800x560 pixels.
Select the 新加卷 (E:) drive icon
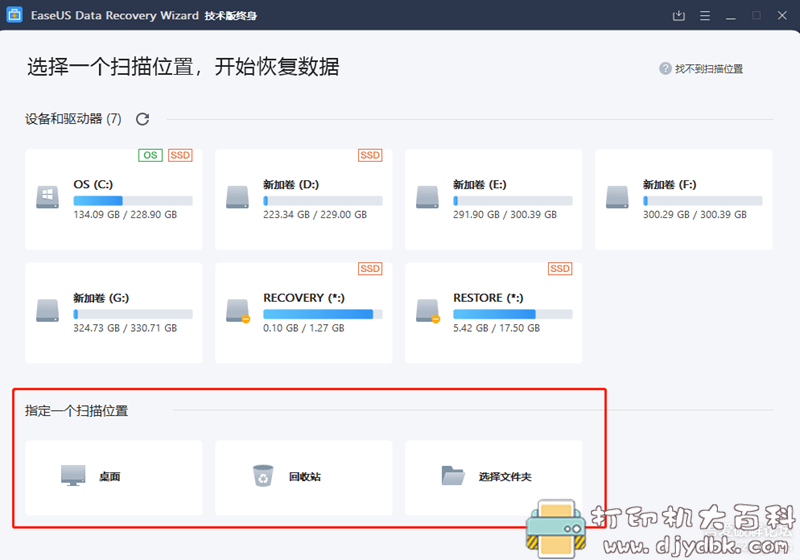click(427, 197)
